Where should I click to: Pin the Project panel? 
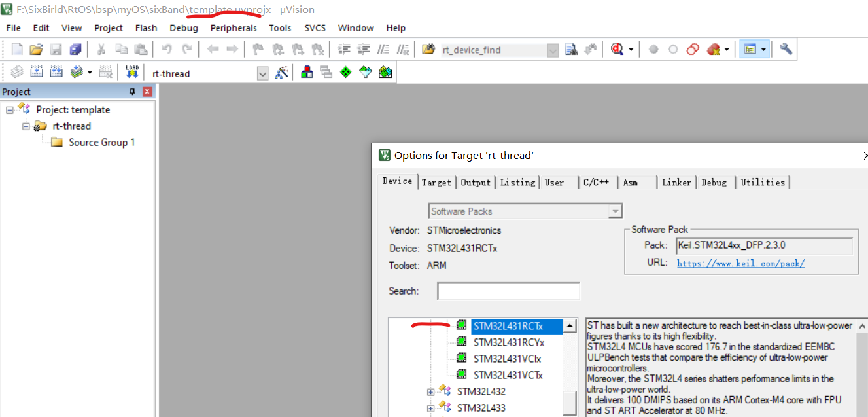click(132, 92)
